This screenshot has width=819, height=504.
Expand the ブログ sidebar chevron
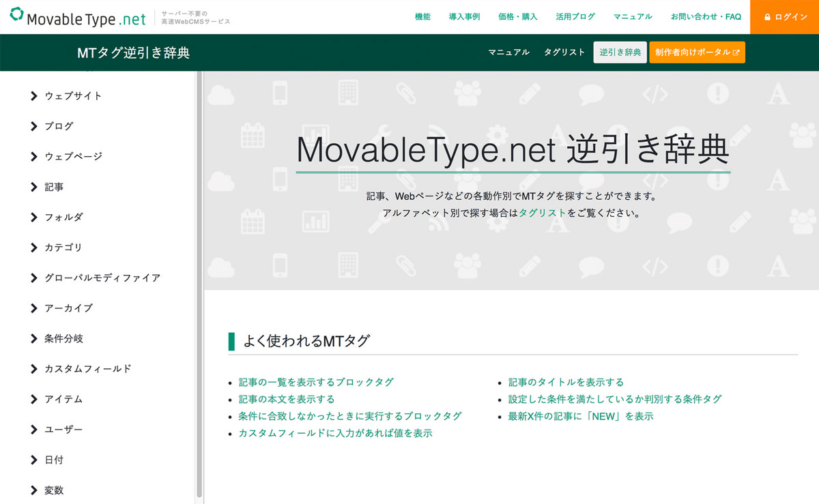34,126
